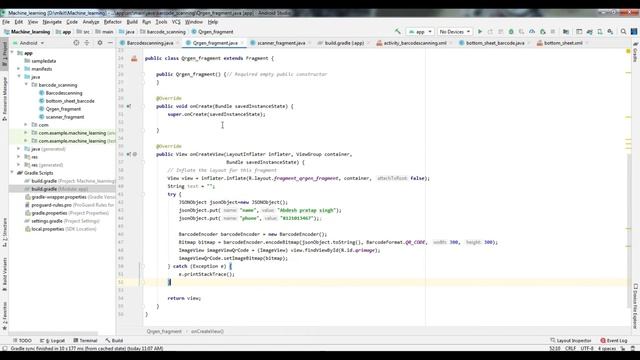
Task: Expand the res folder node
Action: pyautogui.click(x=19, y=157)
